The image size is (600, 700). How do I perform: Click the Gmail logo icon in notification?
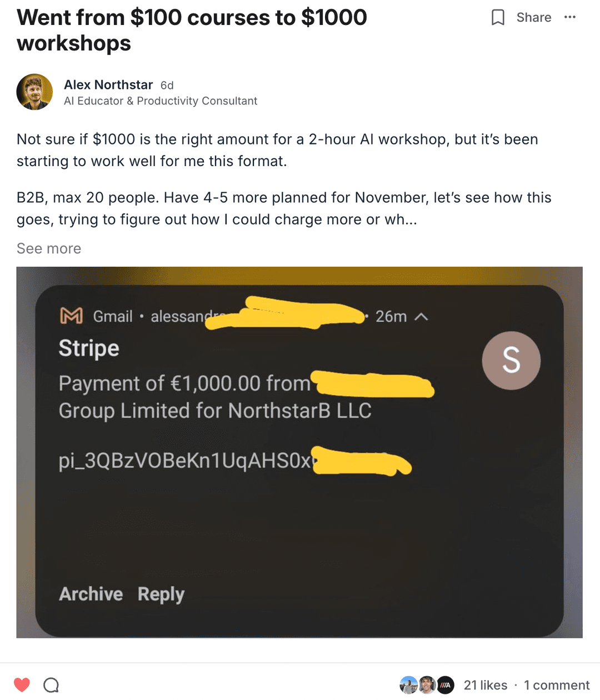click(71, 316)
